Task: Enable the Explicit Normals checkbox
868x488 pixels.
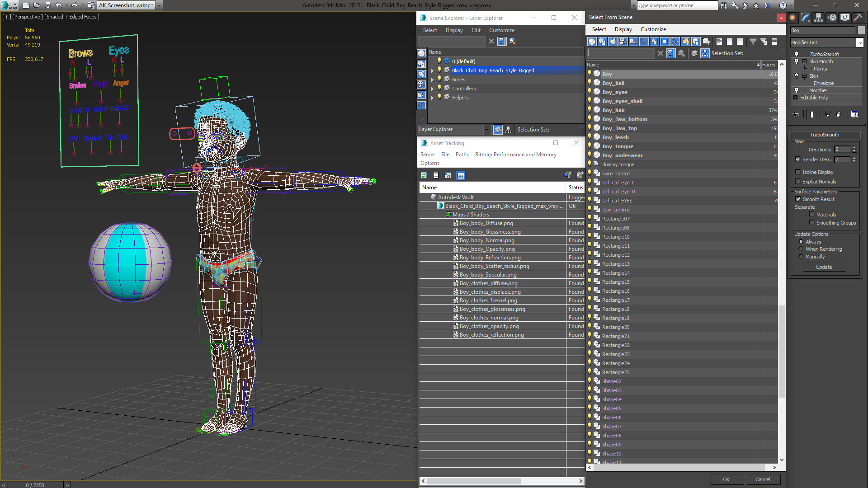Action: click(x=798, y=182)
